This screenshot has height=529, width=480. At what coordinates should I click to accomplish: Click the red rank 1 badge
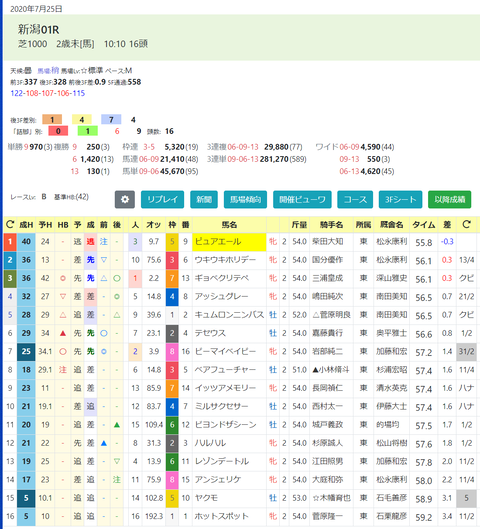pyautogui.click(x=10, y=242)
